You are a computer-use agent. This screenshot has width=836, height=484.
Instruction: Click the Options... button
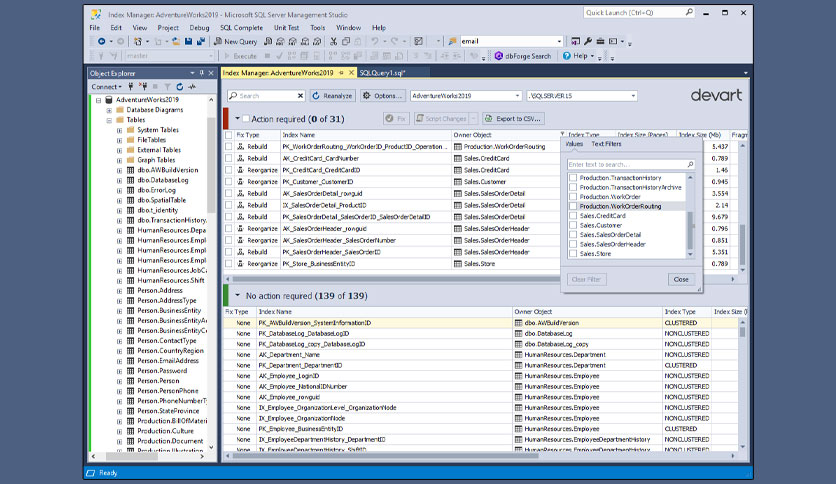pos(382,96)
